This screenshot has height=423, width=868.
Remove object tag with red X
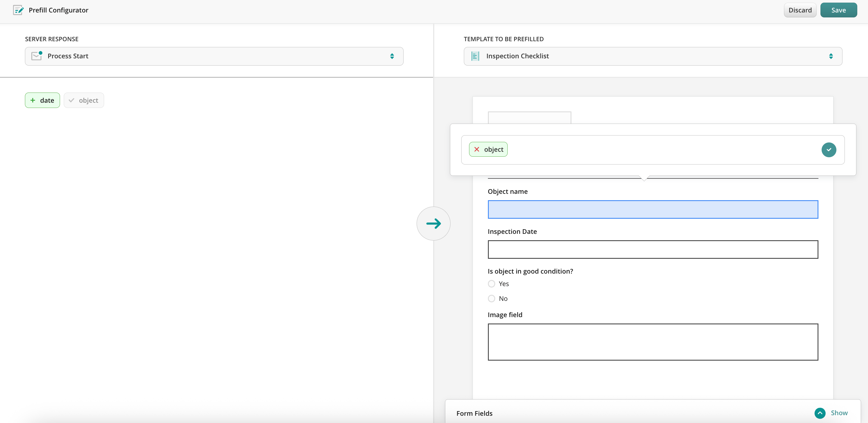point(477,149)
